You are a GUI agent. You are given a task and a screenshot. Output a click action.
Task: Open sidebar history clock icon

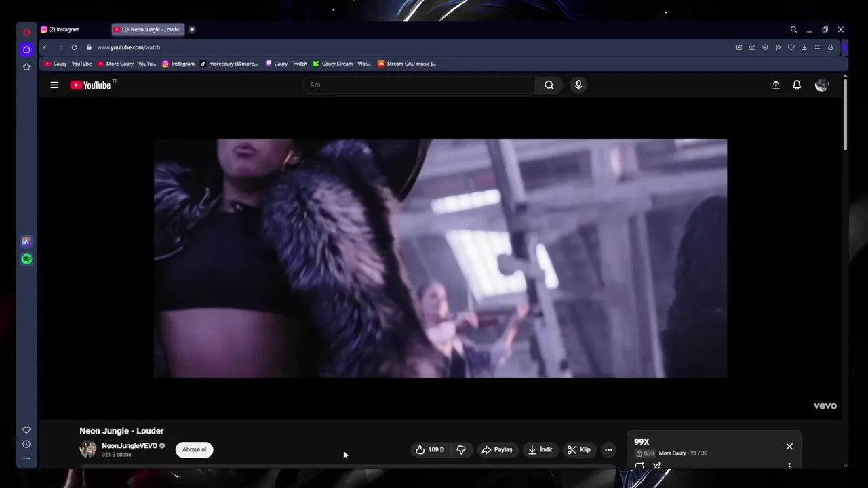(26, 444)
